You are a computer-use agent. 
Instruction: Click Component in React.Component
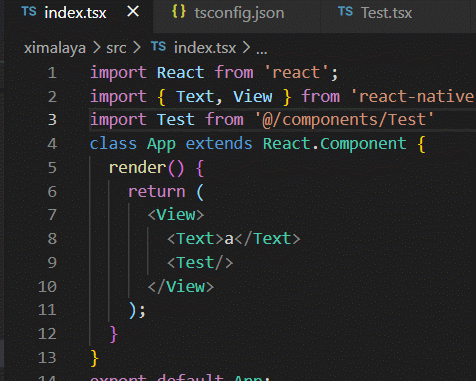point(363,144)
